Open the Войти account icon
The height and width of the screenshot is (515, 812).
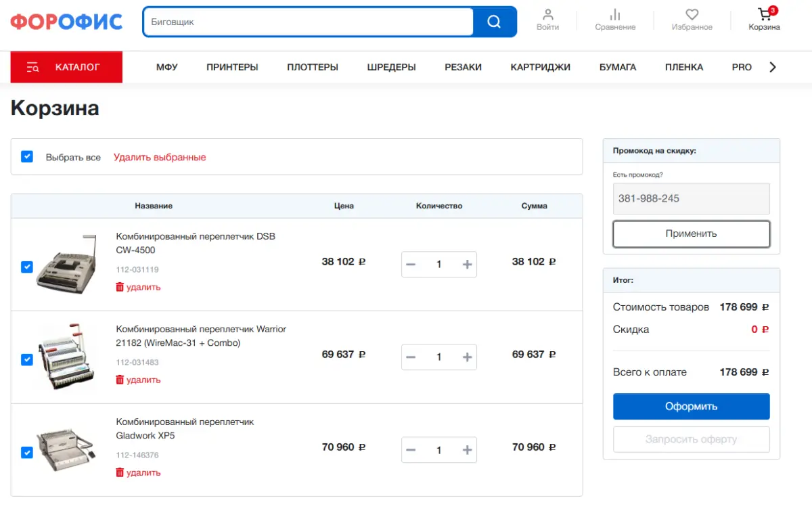coord(547,20)
